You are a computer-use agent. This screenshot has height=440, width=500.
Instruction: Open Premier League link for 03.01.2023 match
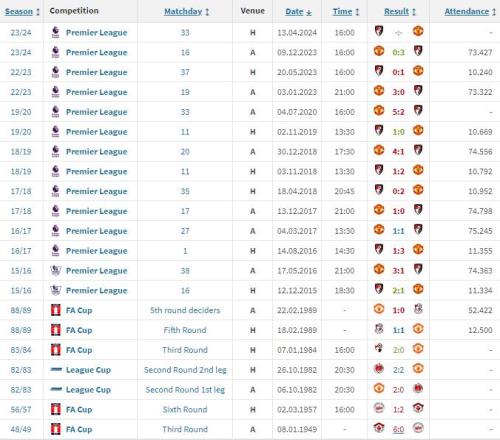click(x=97, y=92)
